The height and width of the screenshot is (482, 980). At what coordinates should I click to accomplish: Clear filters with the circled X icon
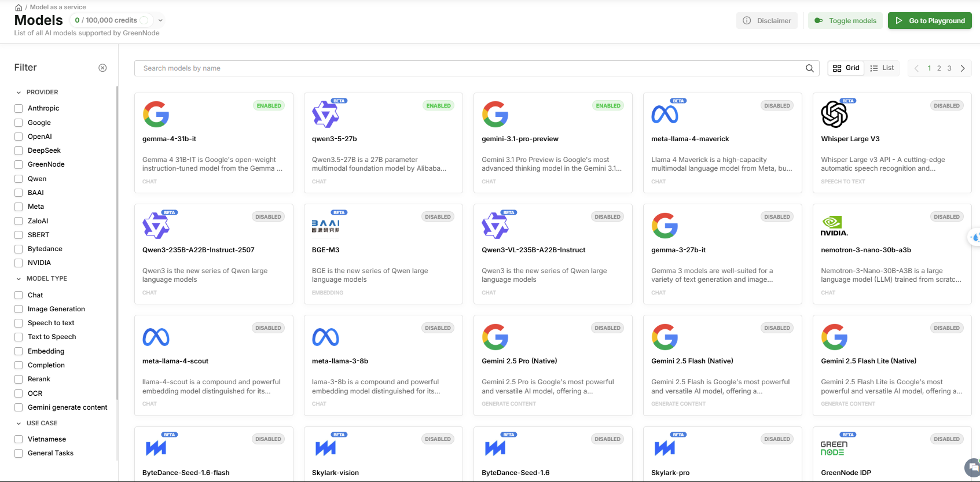pyautogui.click(x=102, y=68)
